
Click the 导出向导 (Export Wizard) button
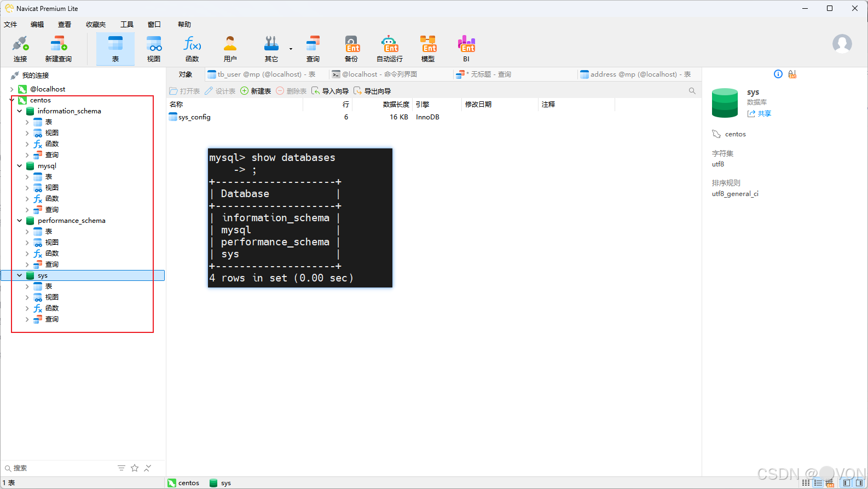[372, 91]
